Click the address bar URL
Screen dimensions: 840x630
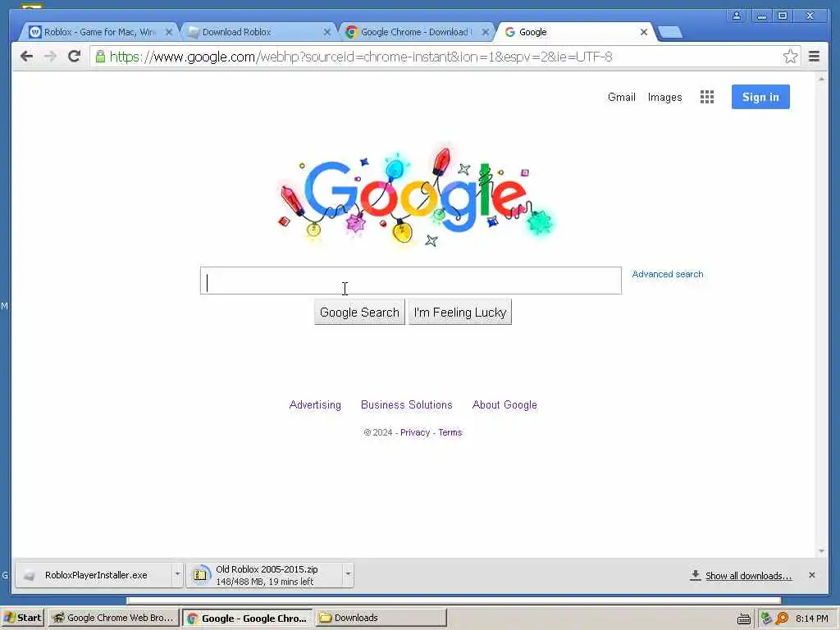click(361, 57)
